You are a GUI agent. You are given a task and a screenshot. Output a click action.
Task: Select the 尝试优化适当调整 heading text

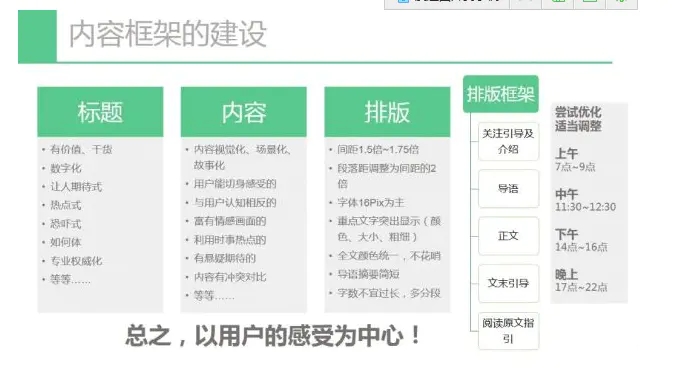tap(578, 119)
